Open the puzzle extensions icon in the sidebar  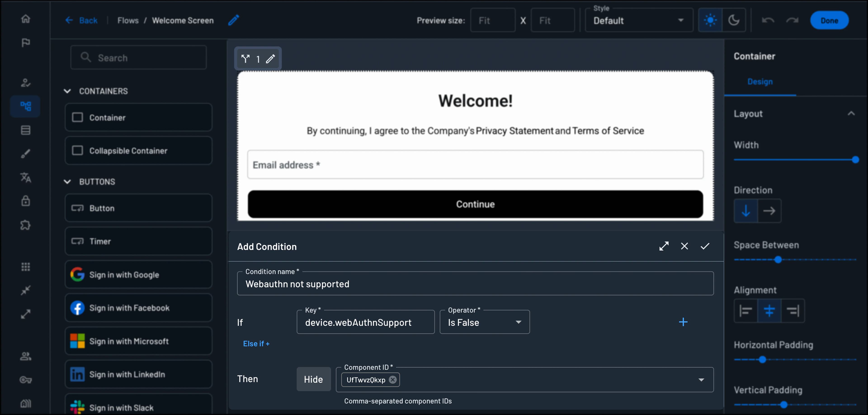pyautogui.click(x=25, y=225)
